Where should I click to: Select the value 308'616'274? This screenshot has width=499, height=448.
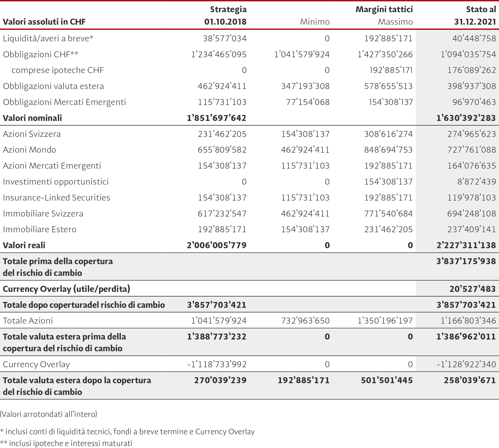tap(388, 134)
